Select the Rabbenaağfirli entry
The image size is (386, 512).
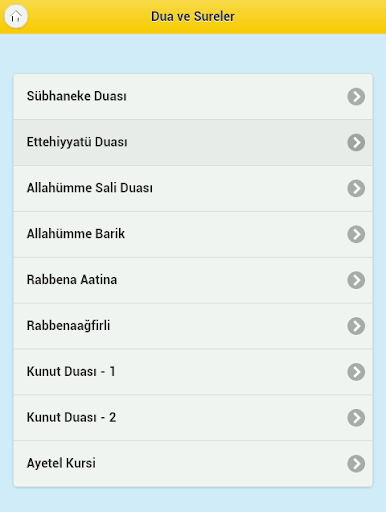pyautogui.click(x=193, y=326)
